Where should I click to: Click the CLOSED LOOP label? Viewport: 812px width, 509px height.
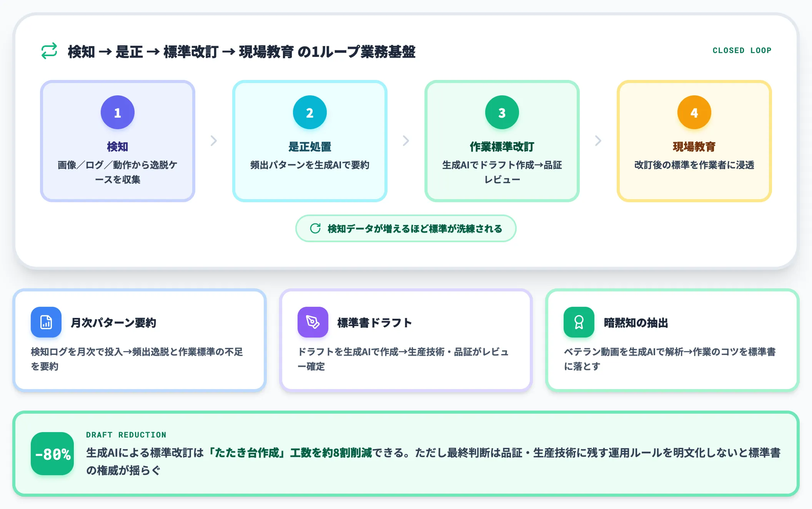(x=742, y=50)
